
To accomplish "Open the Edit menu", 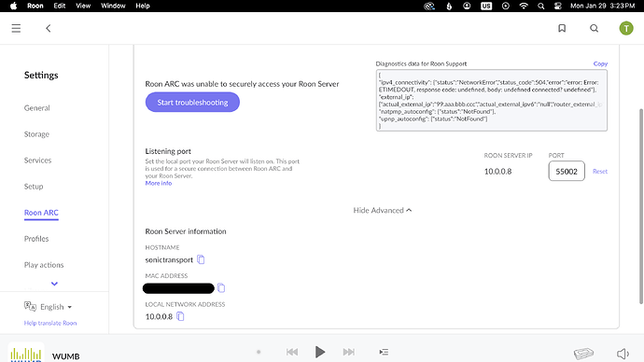I will click(60, 6).
